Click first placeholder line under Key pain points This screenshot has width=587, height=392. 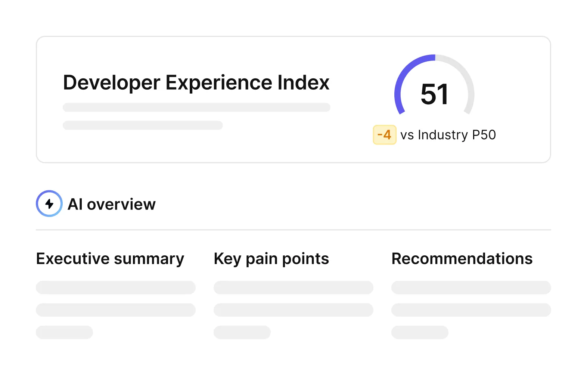click(x=293, y=287)
